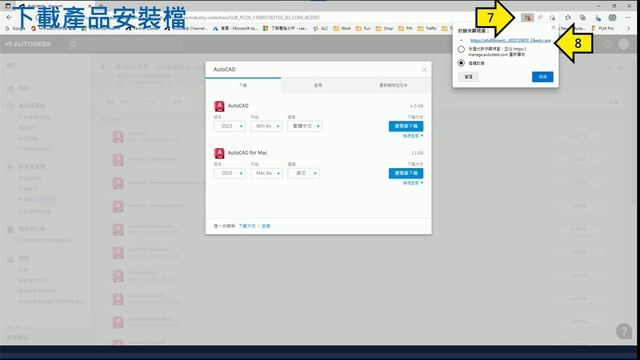Image resolution: width=640 pixels, height=360 pixels.
Task: Click the user profile avatar in header
Action: click(x=624, y=44)
